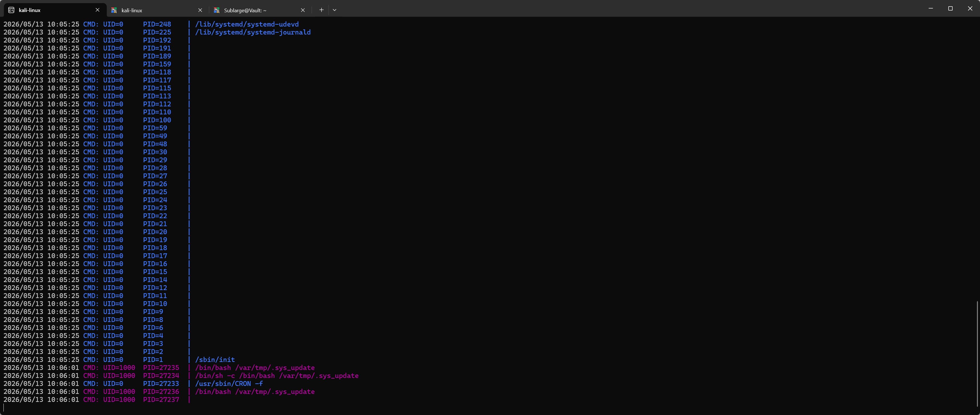This screenshot has height=415, width=980.
Task: Click UID=0 on the CRON line
Action: point(113,384)
